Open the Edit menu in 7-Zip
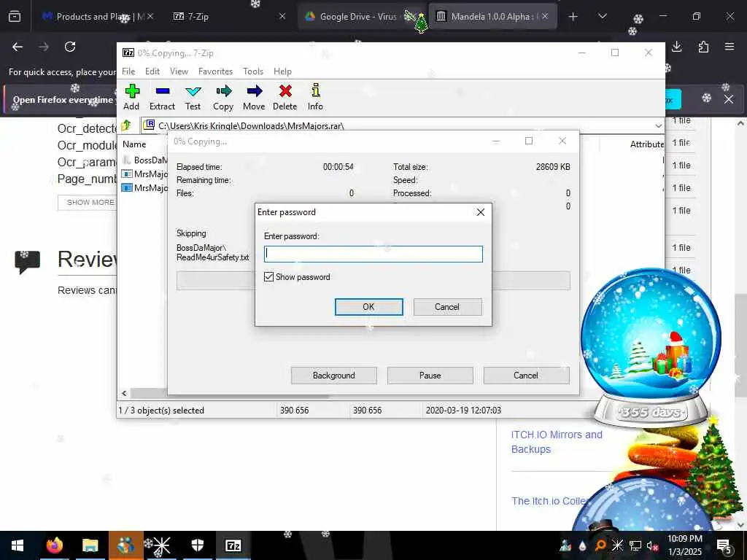747x560 pixels. click(152, 71)
